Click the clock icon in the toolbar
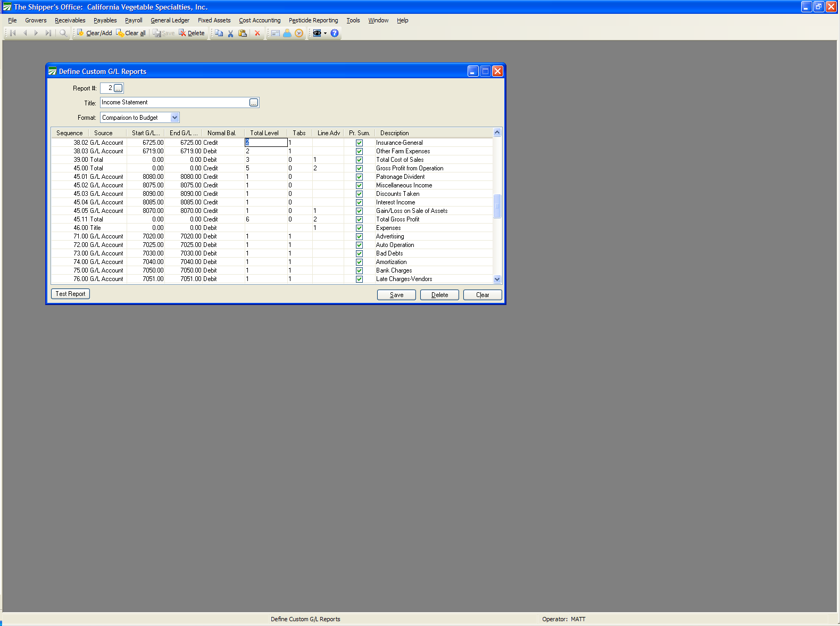 [299, 33]
